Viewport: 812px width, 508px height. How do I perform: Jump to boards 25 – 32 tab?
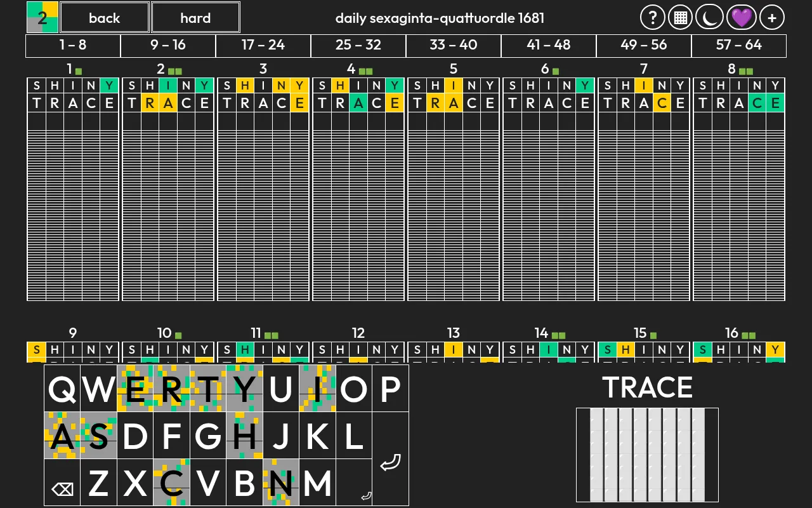tap(358, 46)
